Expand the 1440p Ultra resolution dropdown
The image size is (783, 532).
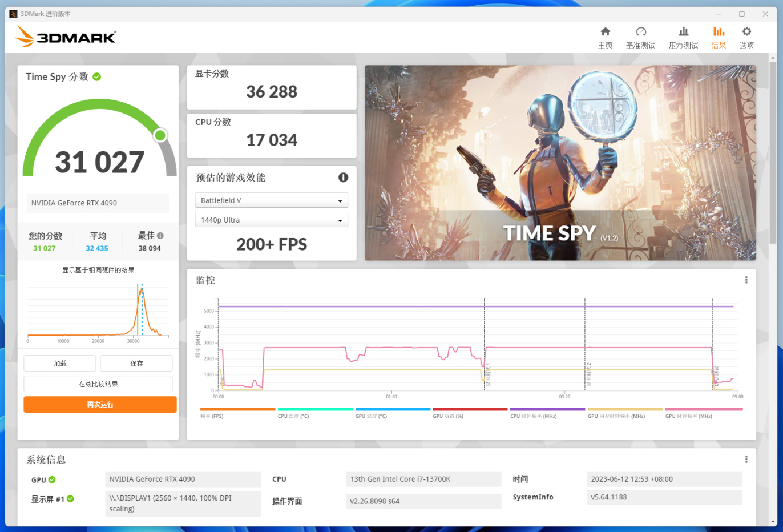[271, 220]
